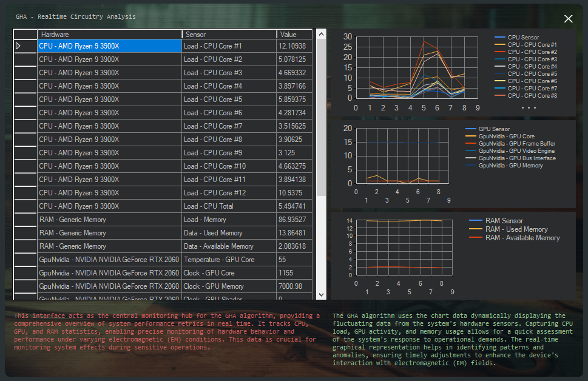
Task: Click the row header for CPU Total row
Action: tap(25, 206)
